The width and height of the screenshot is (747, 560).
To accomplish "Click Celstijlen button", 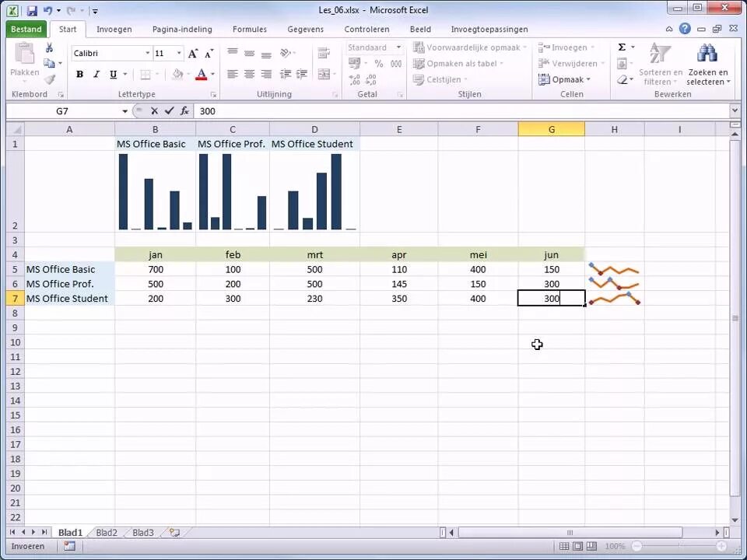I will pos(440,79).
